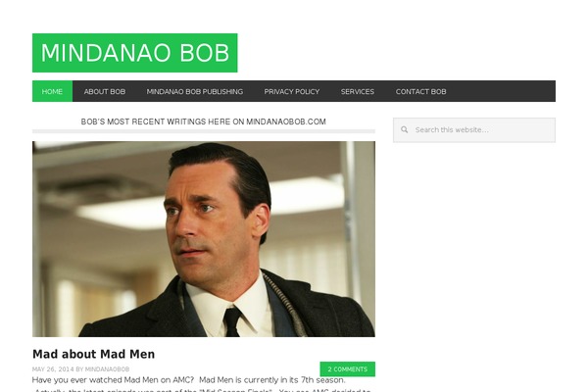Open the 'Mad about Mad Men' article title
This screenshot has height=392, width=588.
(93, 354)
